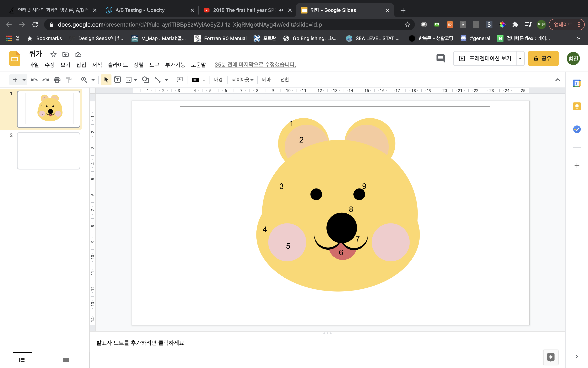Switch to filmstrip view icon
Screen dimensions: 588x368
pos(22,360)
